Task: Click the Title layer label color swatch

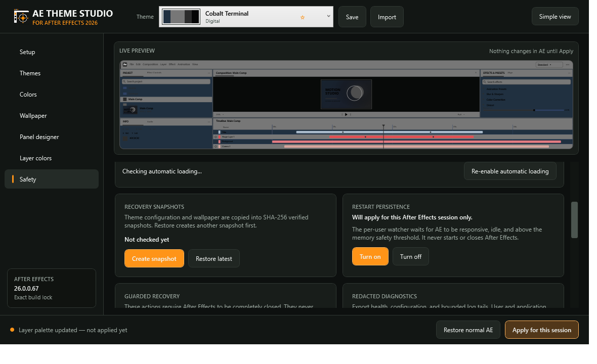Action: coord(219,132)
